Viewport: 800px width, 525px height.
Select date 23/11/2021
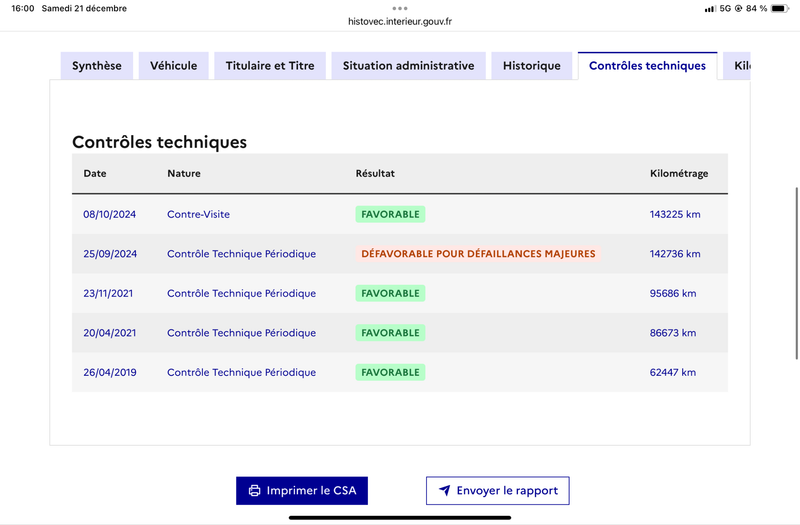[x=108, y=293]
